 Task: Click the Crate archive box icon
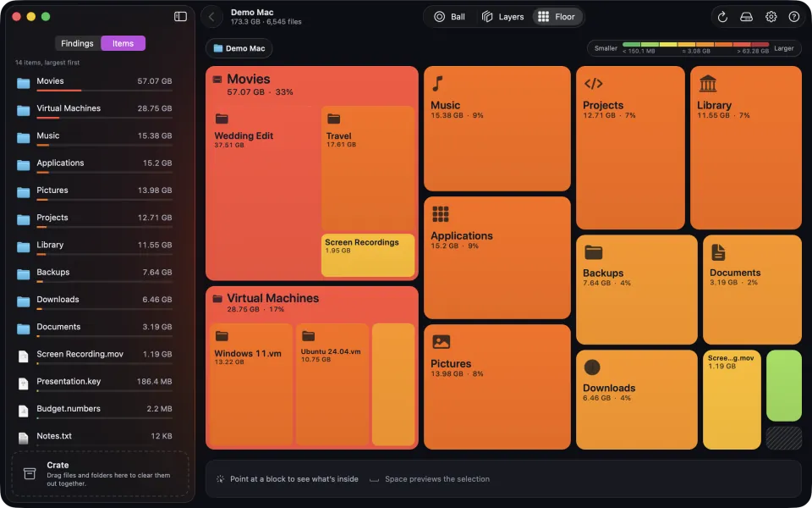pos(30,473)
